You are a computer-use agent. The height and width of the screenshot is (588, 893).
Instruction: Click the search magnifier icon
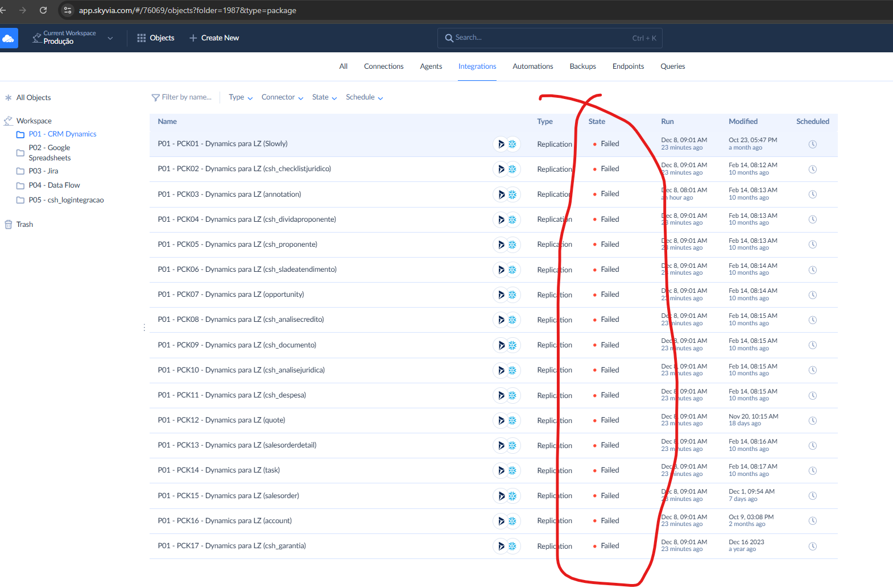coord(449,38)
